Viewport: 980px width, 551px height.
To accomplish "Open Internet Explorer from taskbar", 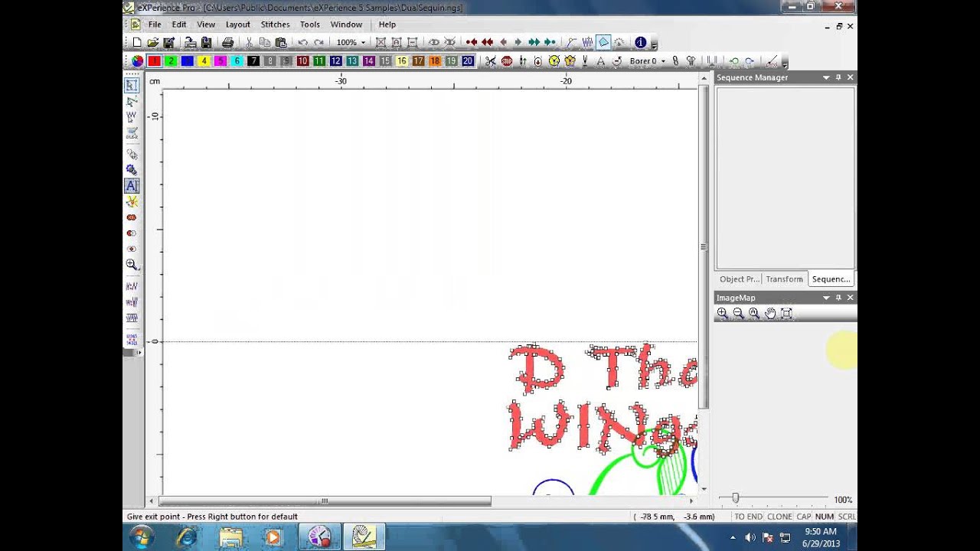I will point(186,538).
